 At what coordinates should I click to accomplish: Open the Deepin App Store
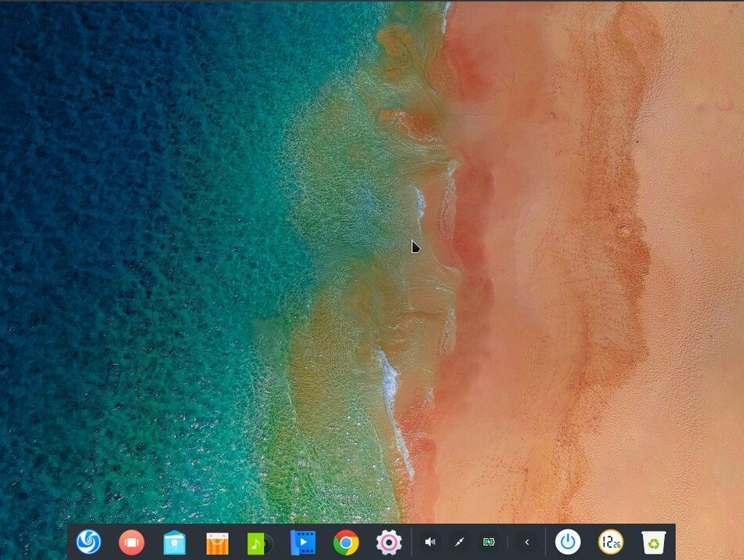pyautogui.click(x=217, y=541)
